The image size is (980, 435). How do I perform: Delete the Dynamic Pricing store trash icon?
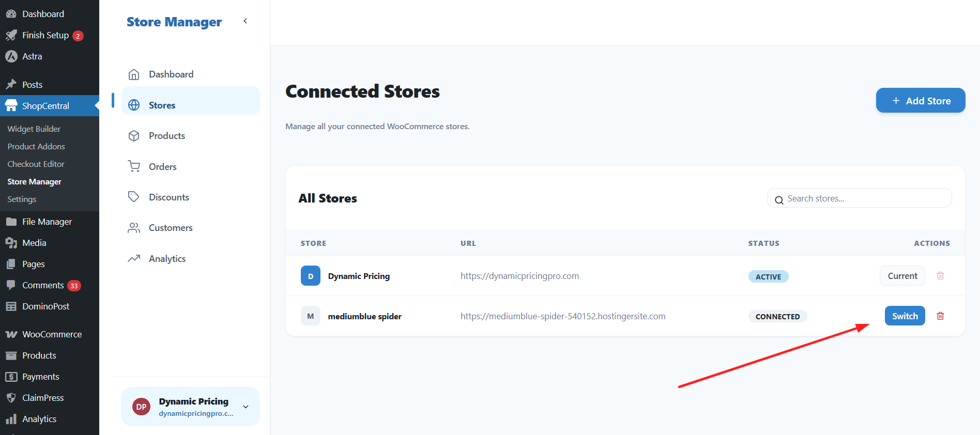pyautogui.click(x=940, y=276)
